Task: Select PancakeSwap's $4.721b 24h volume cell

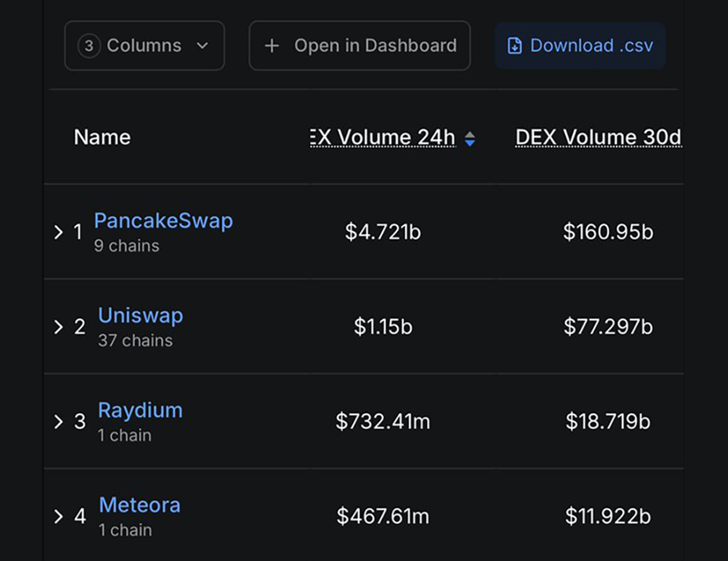Action: coord(383,232)
